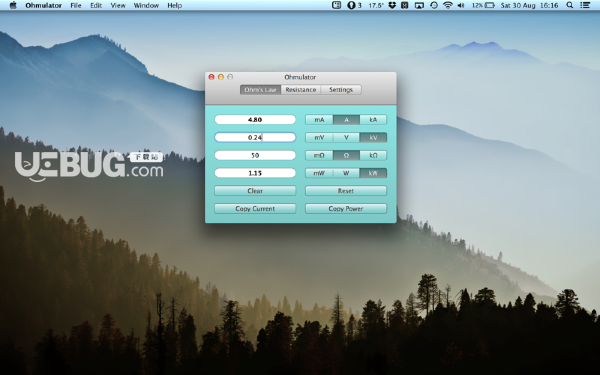Select the kW power unit
600x375 pixels.
pos(373,173)
